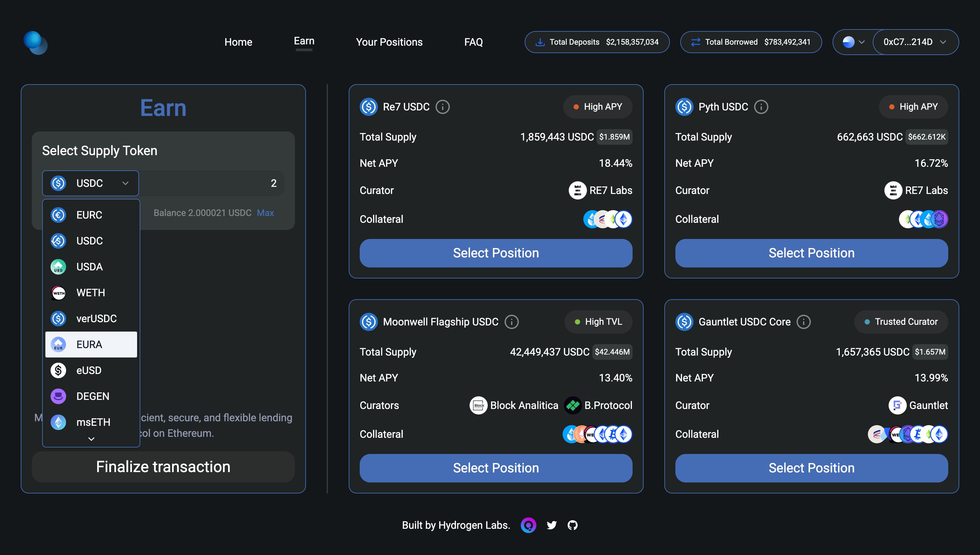Image resolution: width=980 pixels, height=555 pixels.
Task: Choose DEGEN from the token list
Action: (x=91, y=396)
